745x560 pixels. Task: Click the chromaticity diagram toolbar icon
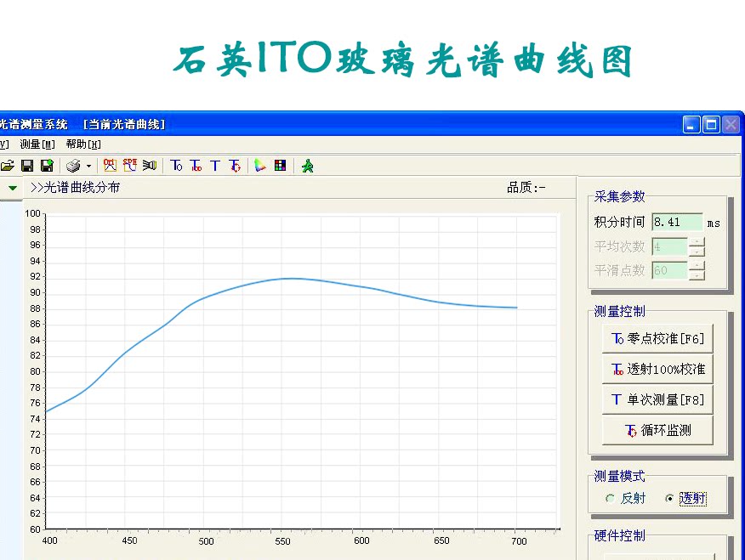click(x=259, y=166)
